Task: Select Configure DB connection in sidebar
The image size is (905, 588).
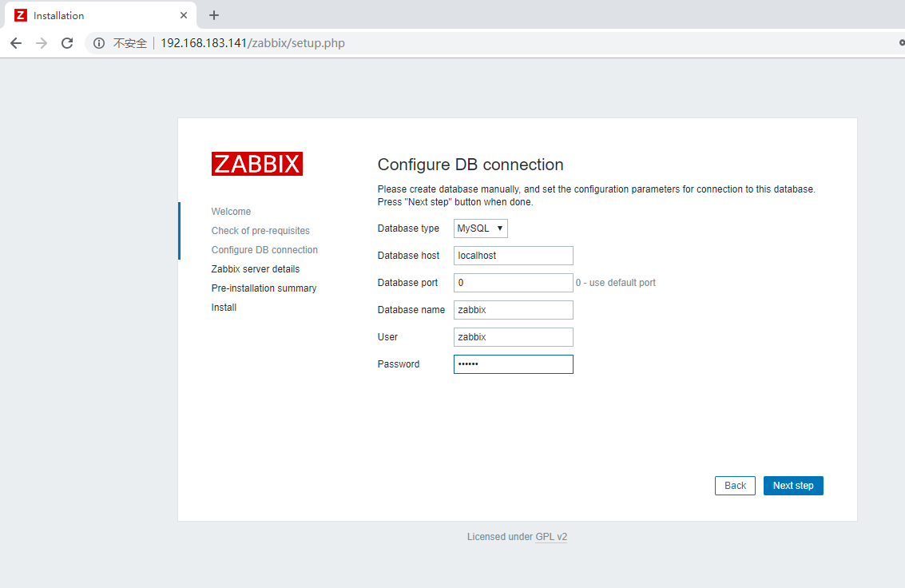Action: tap(264, 250)
